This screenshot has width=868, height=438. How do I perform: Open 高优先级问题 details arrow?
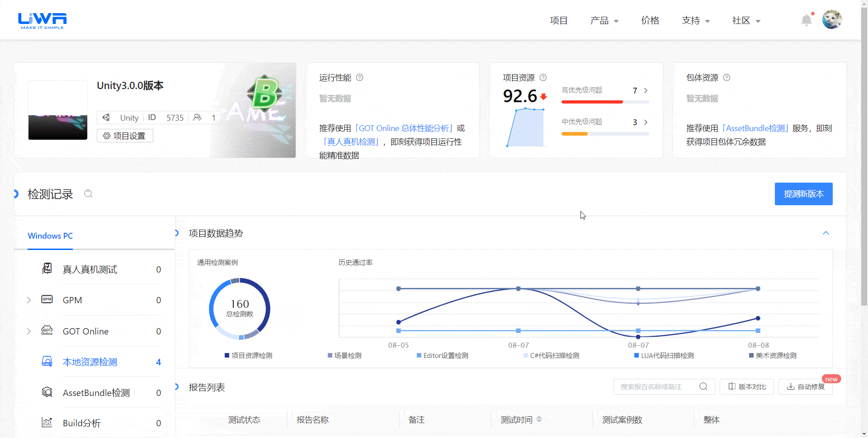[646, 90]
